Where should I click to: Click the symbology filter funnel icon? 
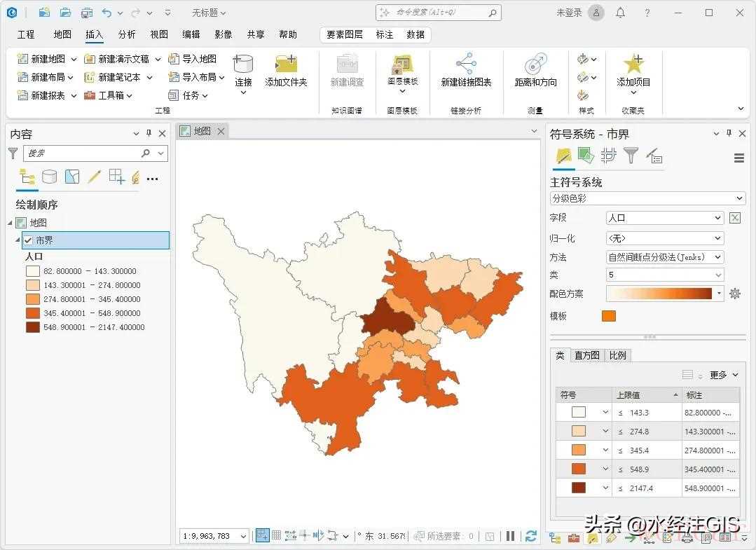point(631,156)
